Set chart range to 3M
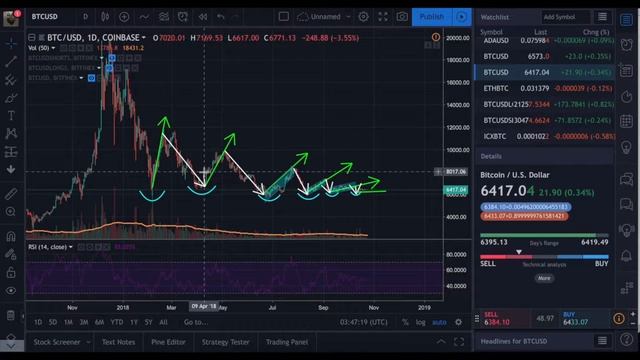This screenshot has width=640, height=360. coord(84,322)
